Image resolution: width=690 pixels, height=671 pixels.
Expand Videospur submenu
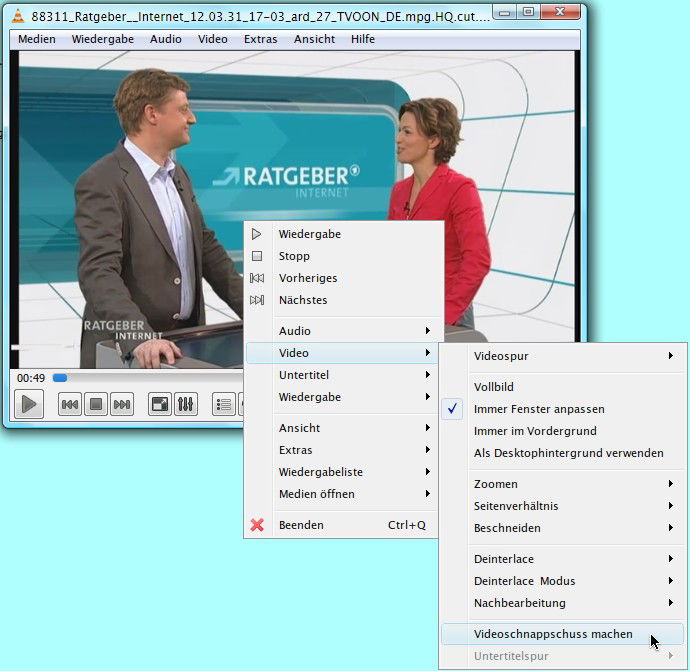[x=562, y=356]
